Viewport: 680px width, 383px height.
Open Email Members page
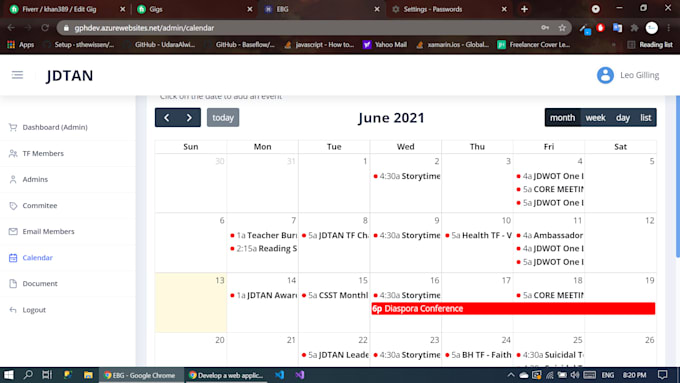click(48, 231)
